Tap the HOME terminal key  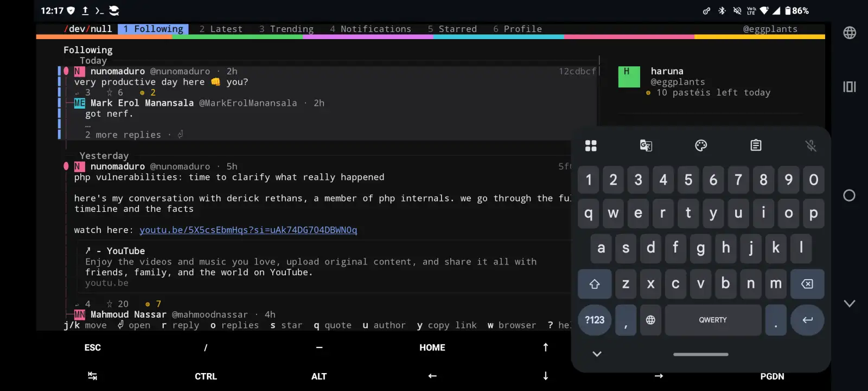pos(432,348)
